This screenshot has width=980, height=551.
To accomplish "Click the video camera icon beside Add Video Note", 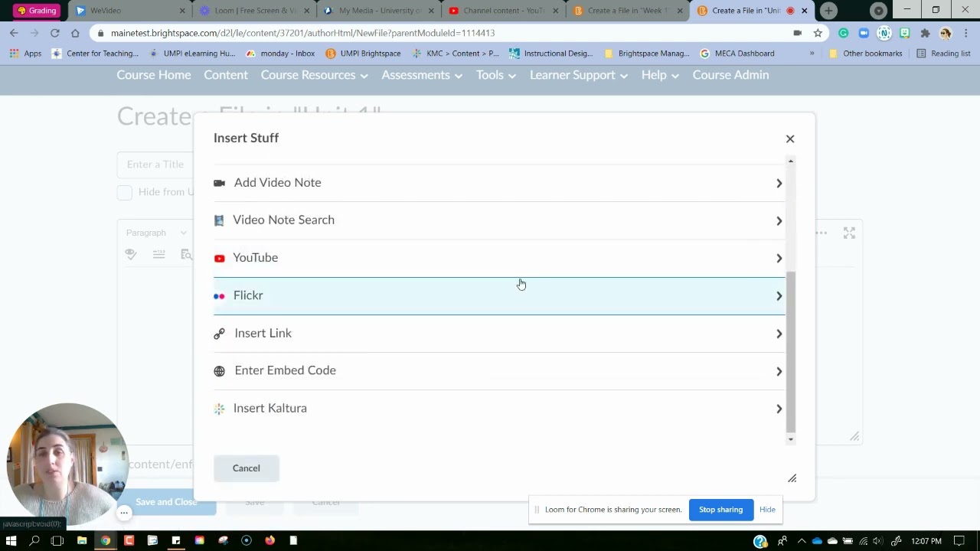I will (x=219, y=183).
